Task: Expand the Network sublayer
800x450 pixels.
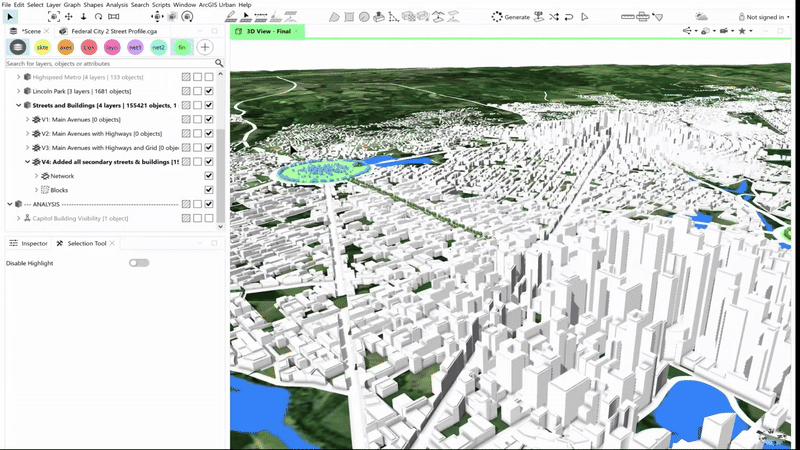Action: pyautogui.click(x=36, y=176)
